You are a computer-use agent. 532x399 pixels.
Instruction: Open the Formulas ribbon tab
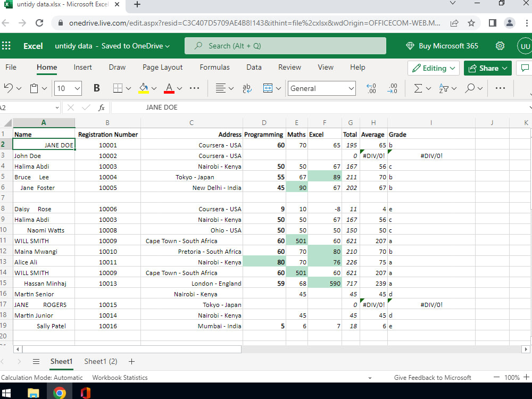[x=214, y=67]
